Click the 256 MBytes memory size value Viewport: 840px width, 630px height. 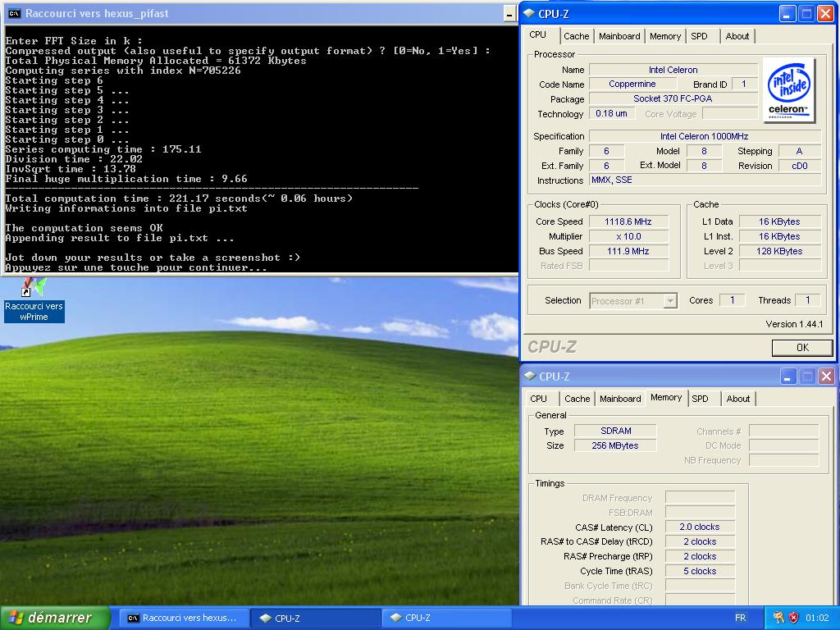(x=615, y=445)
